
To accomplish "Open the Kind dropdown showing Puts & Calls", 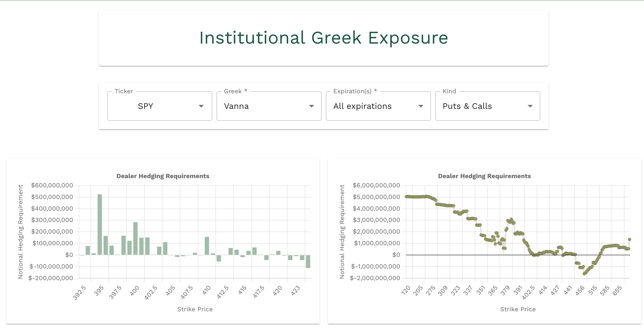I will (x=487, y=106).
